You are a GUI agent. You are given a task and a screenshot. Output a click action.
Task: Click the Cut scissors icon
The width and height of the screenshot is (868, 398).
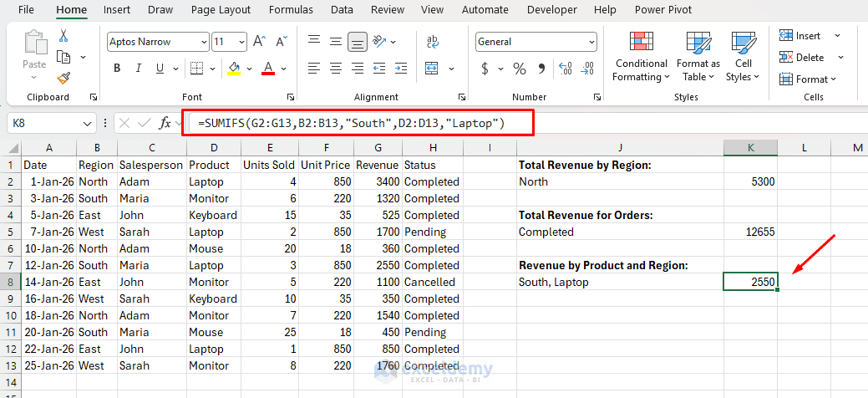pos(63,36)
